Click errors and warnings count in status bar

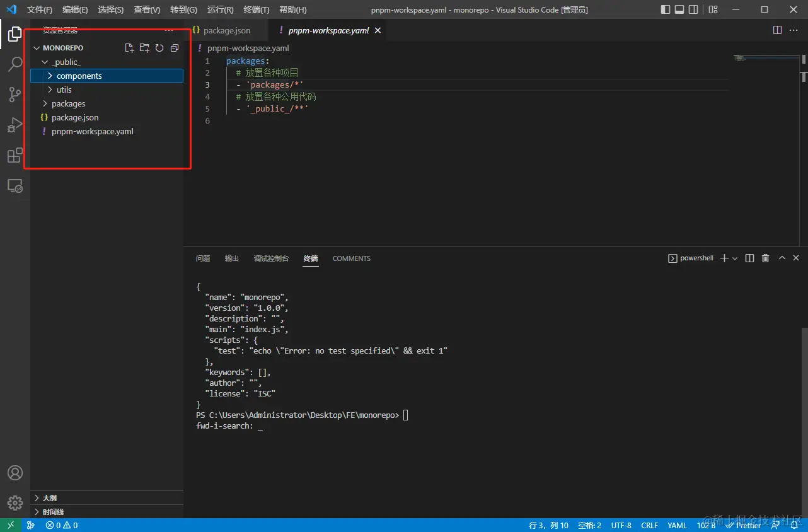click(62, 525)
